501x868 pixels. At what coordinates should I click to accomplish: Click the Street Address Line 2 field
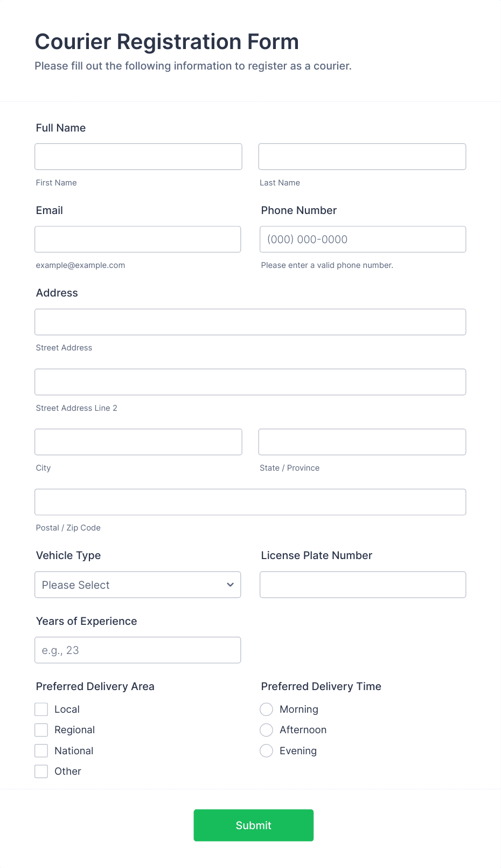click(250, 382)
